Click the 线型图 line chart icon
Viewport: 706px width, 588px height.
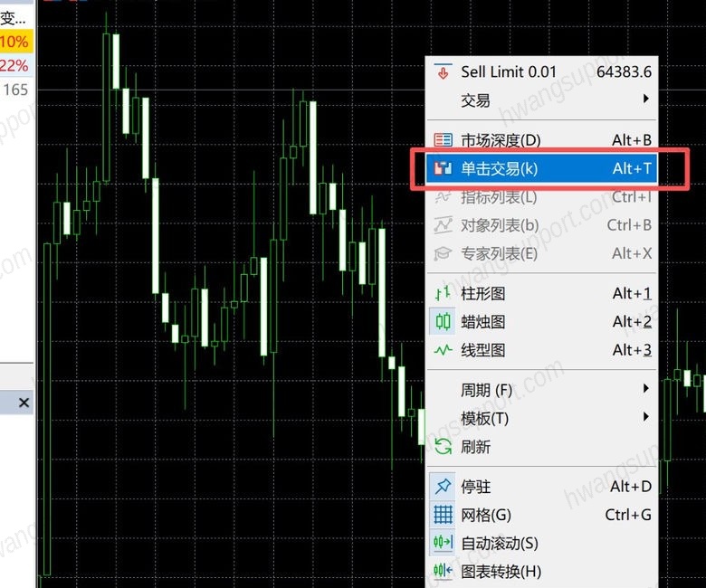point(443,350)
